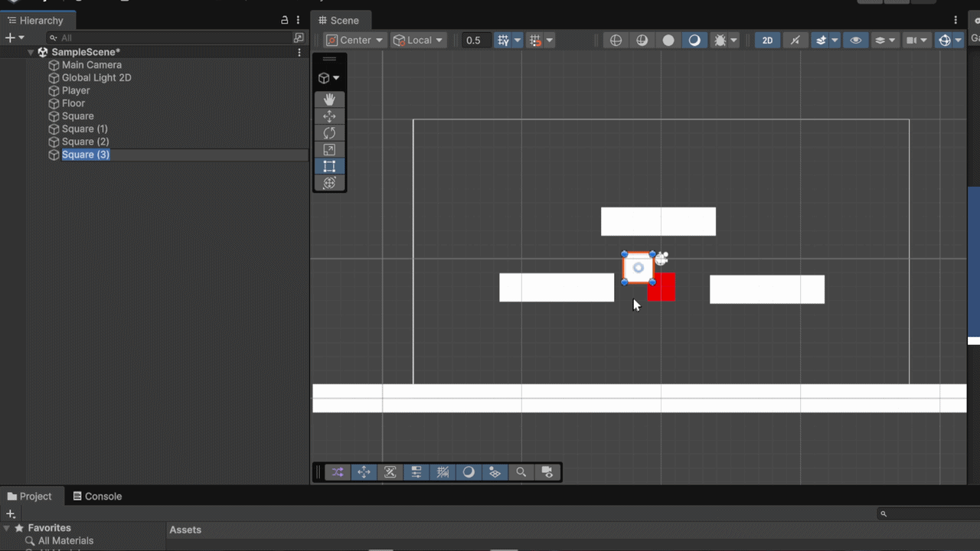
Task: Activate the Rect Transform tool
Action: (329, 166)
